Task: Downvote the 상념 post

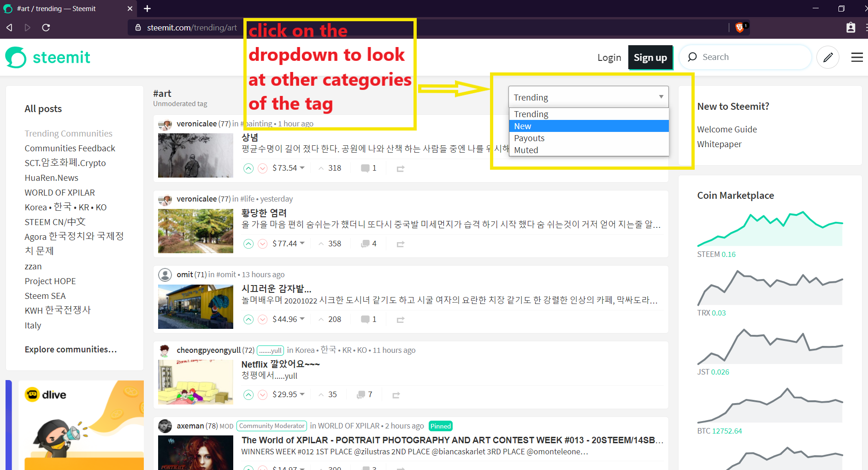Action: (x=263, y=168)
